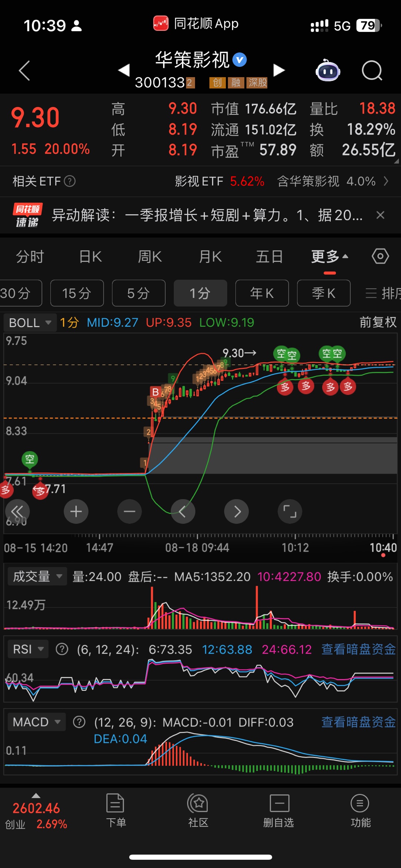
Task: Tap the 影视 ETF 5.62% entry
Action: click(220, 181)
